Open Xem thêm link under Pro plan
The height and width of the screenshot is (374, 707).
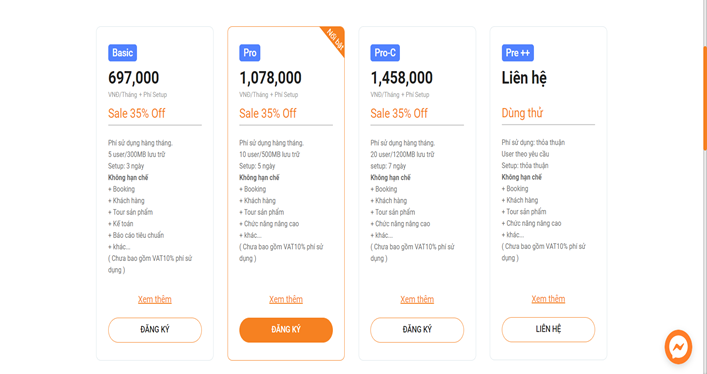point(286,300)
